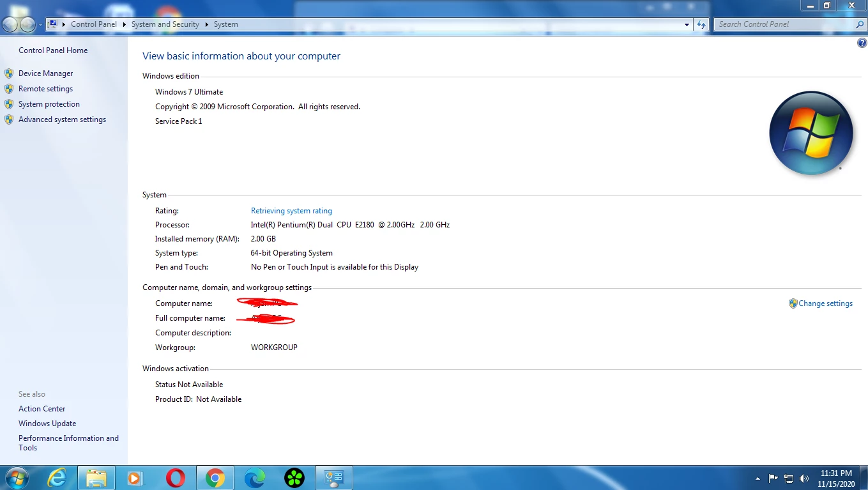Image resolution: width=868 pixels, height=490 pixels.
Task: Switch to Google Chrome on taskbar
Action: point(215,478)
